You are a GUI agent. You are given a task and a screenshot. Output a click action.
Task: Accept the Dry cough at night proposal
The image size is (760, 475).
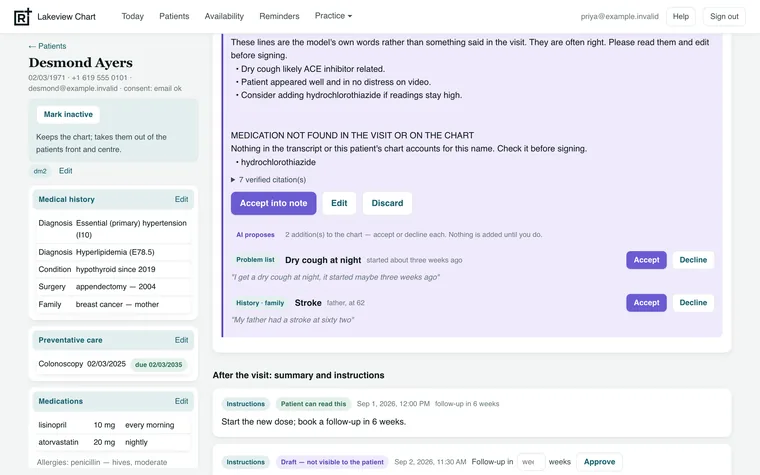coord(646,260)
